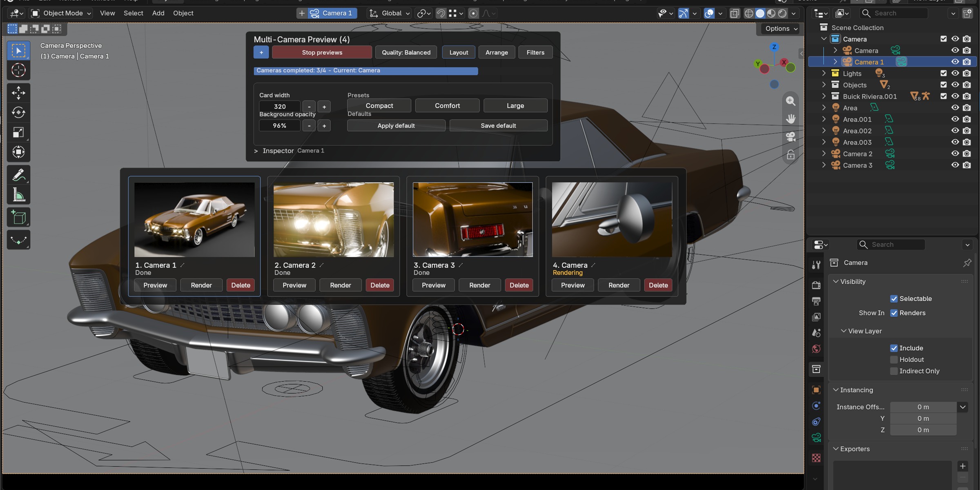Click the viewport zoom magnifier icon

tap(791, 101)
